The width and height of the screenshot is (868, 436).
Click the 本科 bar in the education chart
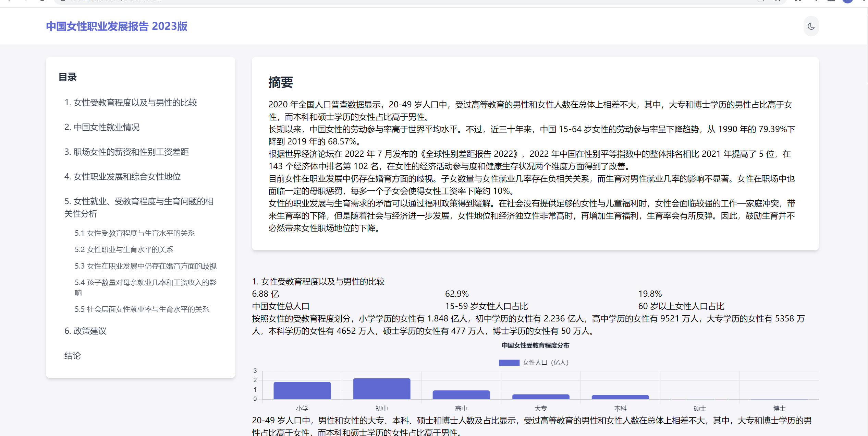[620, 397]
